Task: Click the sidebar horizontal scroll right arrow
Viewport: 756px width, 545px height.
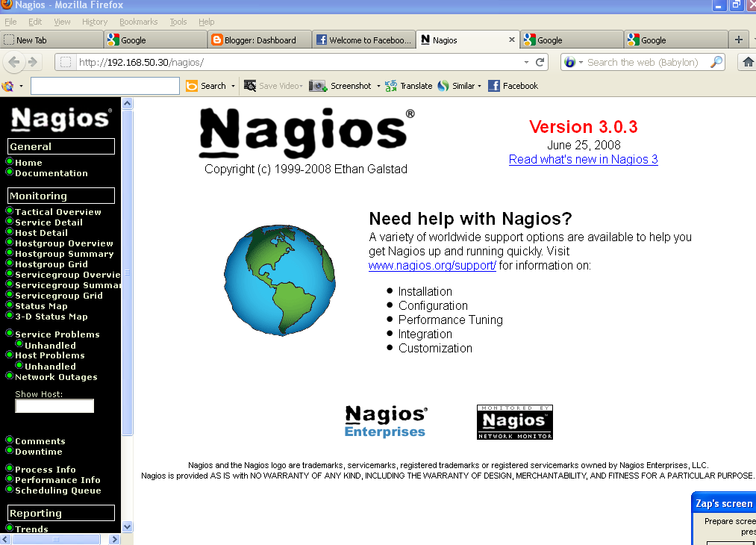Action: click(114, 539)
